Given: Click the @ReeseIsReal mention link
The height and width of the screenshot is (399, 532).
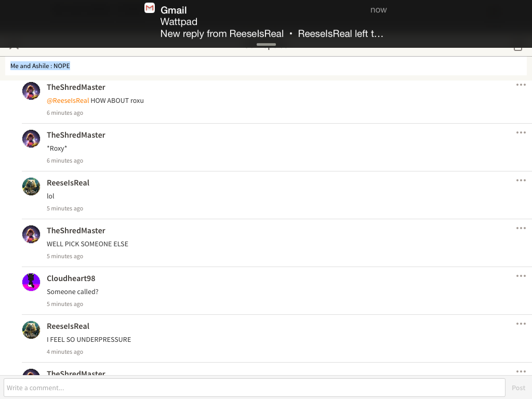Looking at the screenshot, I should (x=68, y=101).
